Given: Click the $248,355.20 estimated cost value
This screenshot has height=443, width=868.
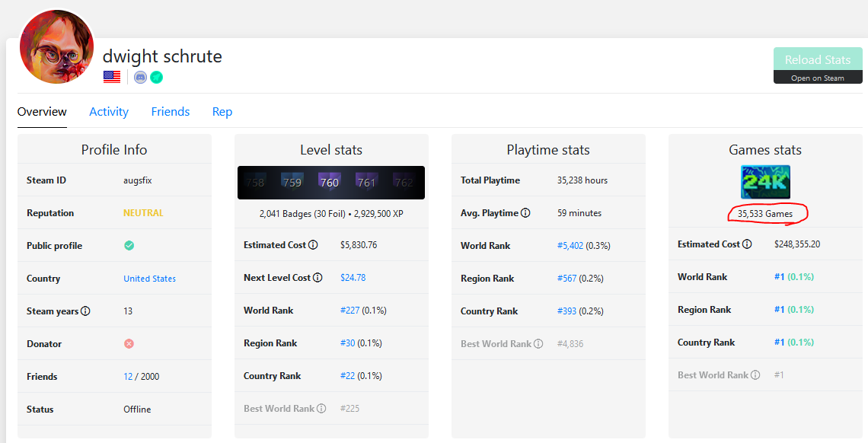Looking at the screenshot, I should [797, 244].
